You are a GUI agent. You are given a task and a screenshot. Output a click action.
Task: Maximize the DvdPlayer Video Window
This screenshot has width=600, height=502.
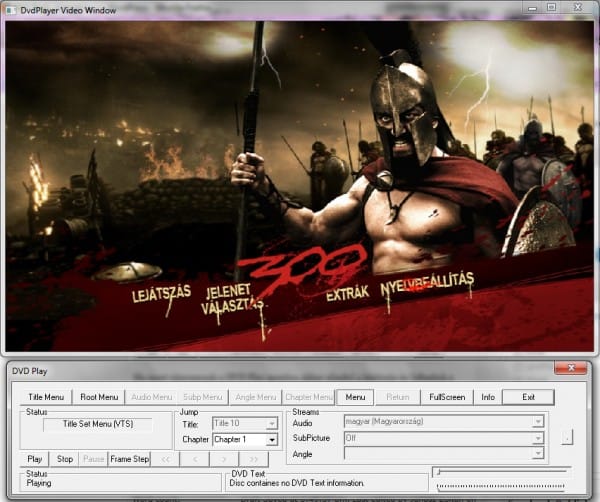coord(552,8)
